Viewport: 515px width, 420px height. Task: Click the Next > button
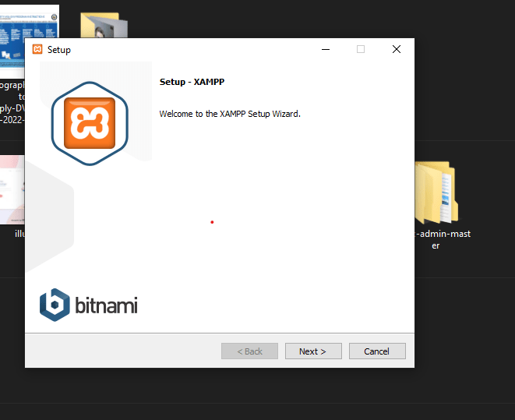(x=313, y=351)
